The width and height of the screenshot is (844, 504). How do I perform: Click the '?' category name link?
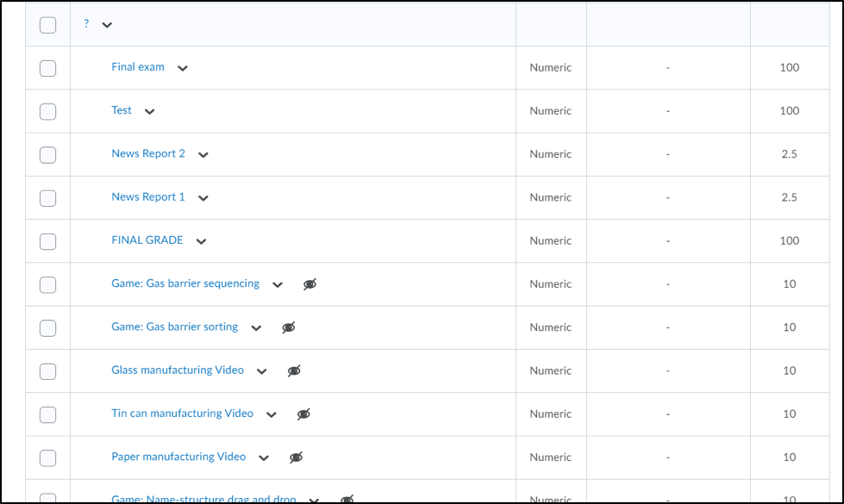[x=86, y=24]
